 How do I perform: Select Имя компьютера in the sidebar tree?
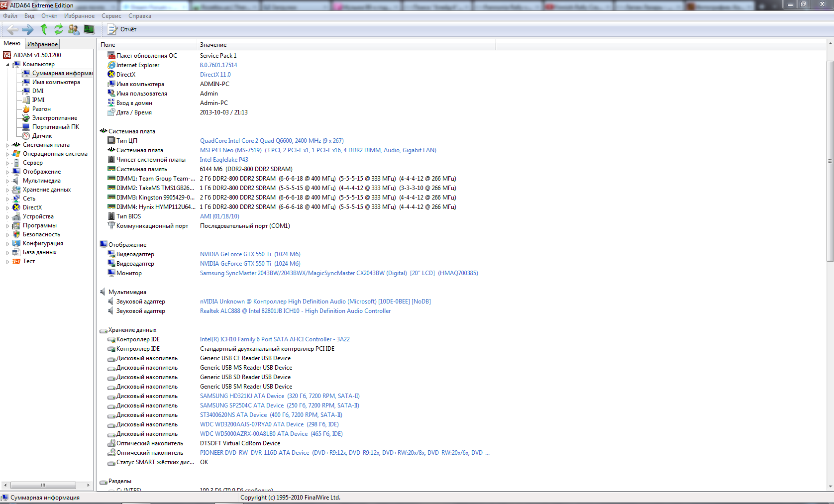pyautogui.click(x=56, y=82)
